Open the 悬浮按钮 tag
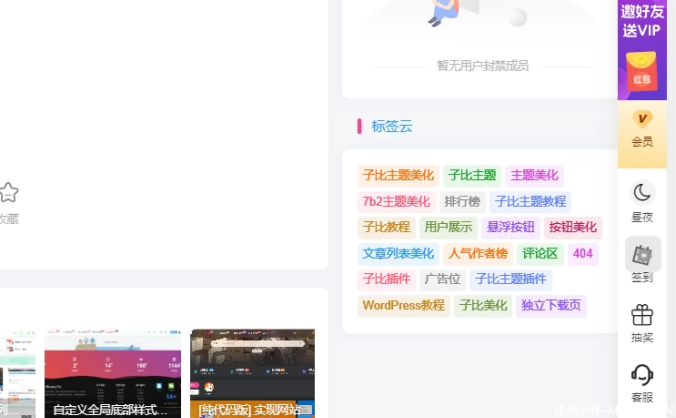Viewport: 676px width, 418px height. [510, 227]
